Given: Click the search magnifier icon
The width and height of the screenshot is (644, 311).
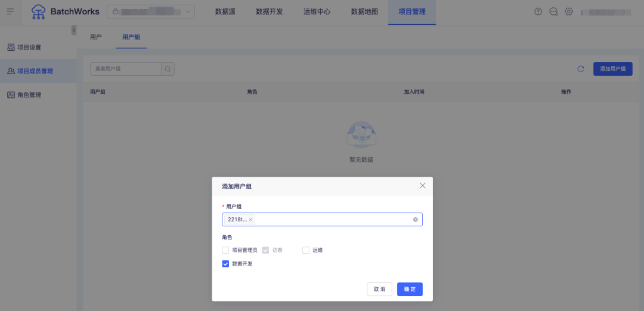Looking at the screenshot, I should [168, 69].
